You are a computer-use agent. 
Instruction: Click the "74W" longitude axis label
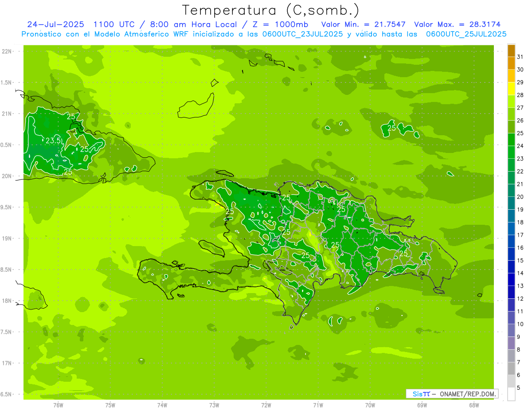click(x=162, y=405)
